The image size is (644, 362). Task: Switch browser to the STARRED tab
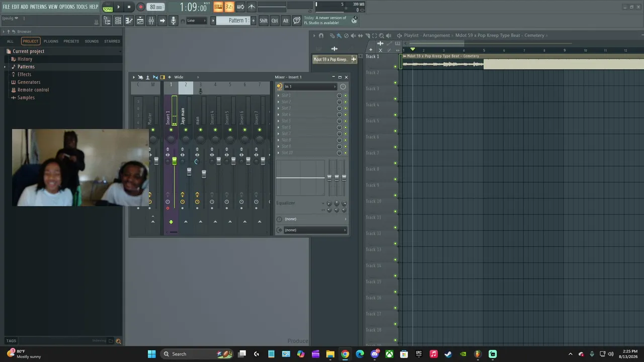pyautogui.click(x=112, y=41)
